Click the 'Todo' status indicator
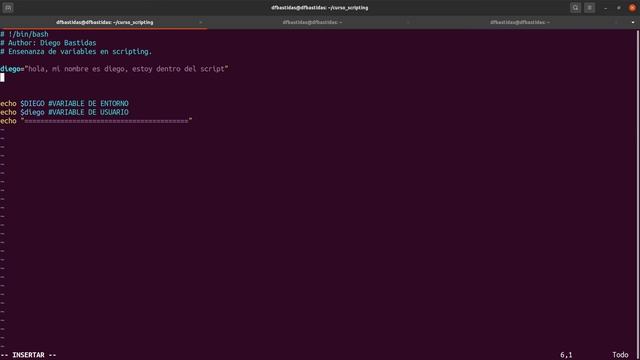The image size is (640, 360). [x=620, y=355]
